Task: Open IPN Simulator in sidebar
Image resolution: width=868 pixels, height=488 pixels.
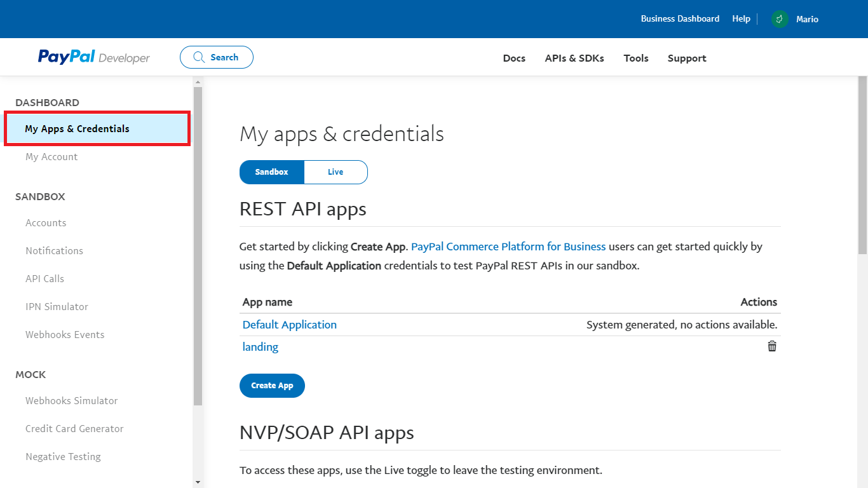Action: [x=57, y=307]
